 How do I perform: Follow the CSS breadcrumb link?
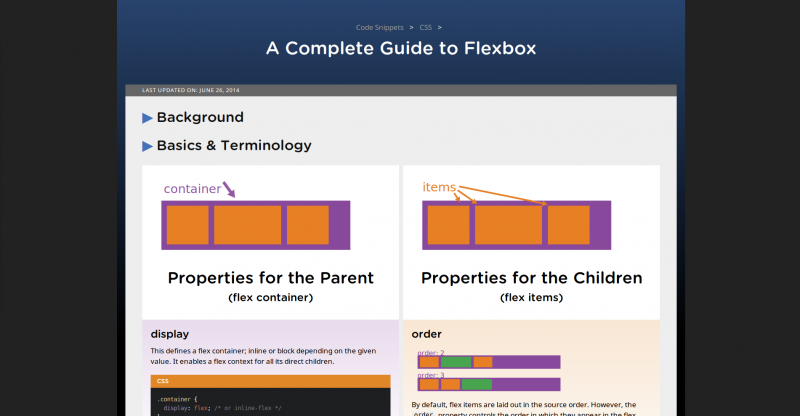coord(425,27)
